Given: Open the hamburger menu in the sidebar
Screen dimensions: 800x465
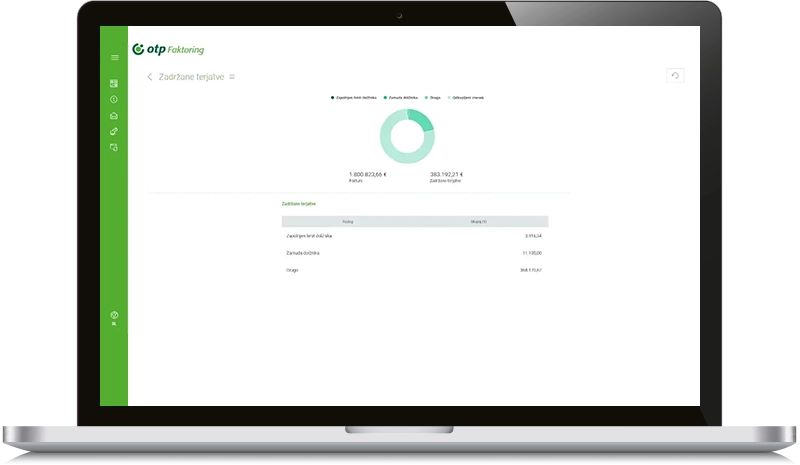Looking at the screenshot, I should coord(114,58).
